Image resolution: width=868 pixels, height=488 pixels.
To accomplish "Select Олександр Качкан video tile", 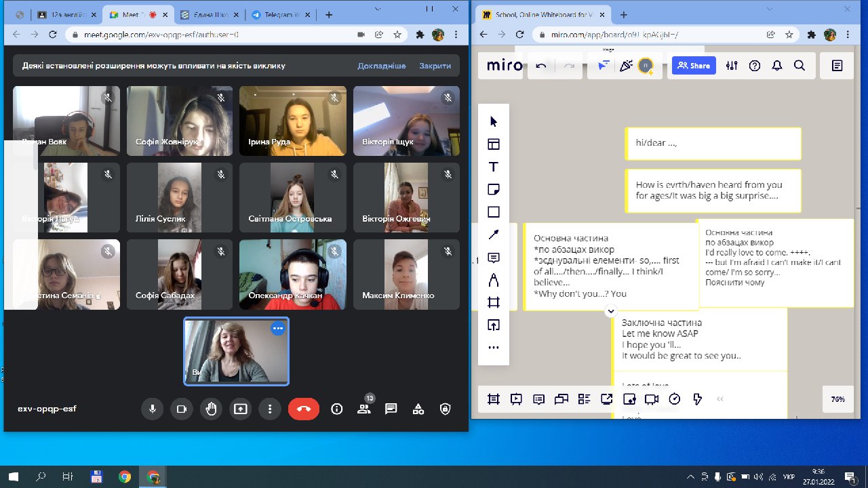I will [293, 274].
